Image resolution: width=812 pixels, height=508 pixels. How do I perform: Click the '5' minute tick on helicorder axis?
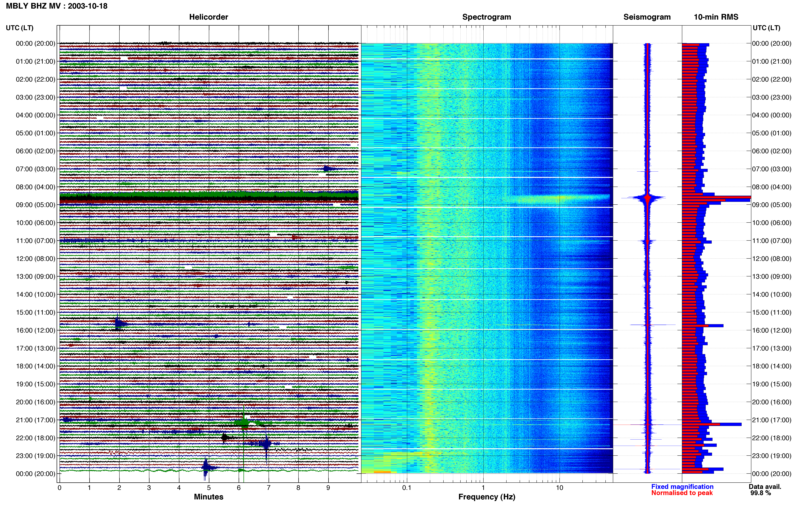pyautogui.click(x=209, y=488)
